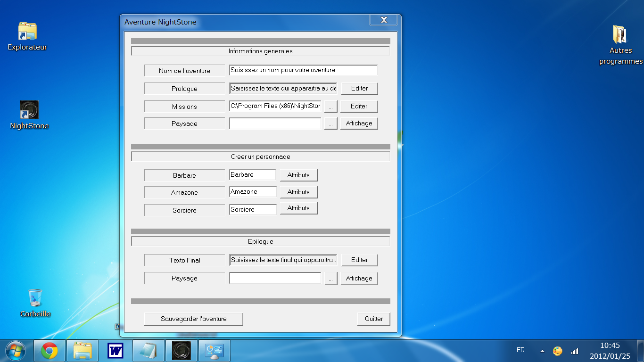644x362 pixels.
Task: Browse for a Missions file with the ellipsis button
Action: 330,107
